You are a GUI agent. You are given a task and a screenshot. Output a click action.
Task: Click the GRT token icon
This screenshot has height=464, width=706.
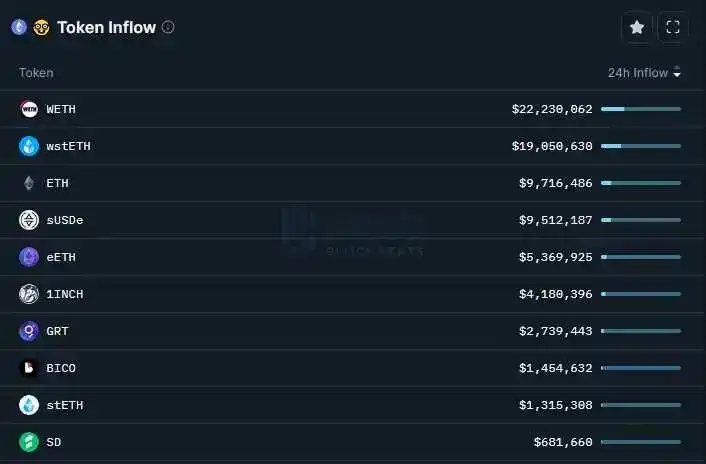[x=29, y=331]
